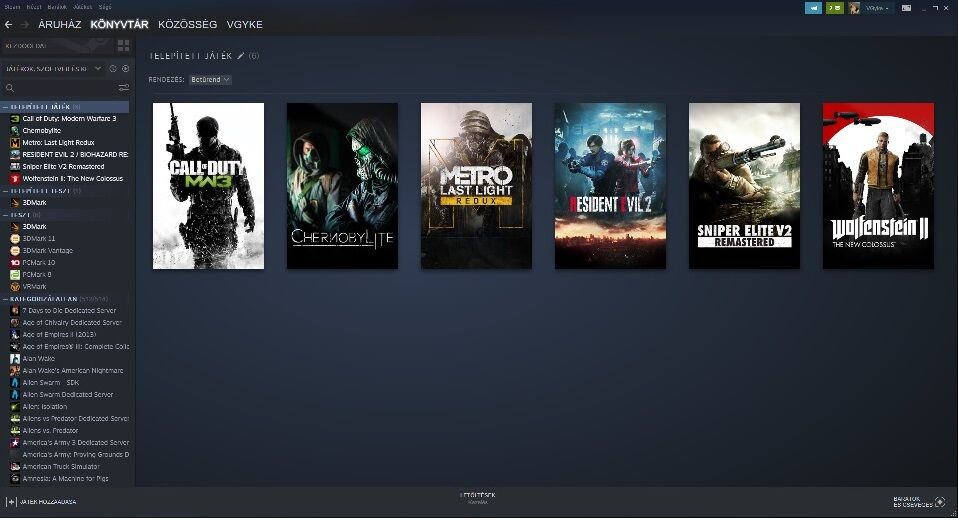The height and width of the screenshot is (520, 958).
Task: Select Age of Chivalry Dedicated Server
Action: 72,323
